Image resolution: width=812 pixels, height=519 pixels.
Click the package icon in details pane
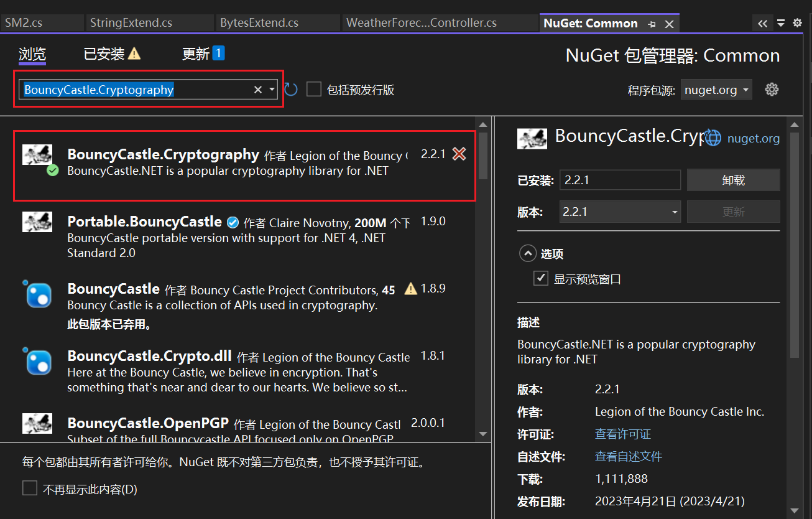(532, 138)
